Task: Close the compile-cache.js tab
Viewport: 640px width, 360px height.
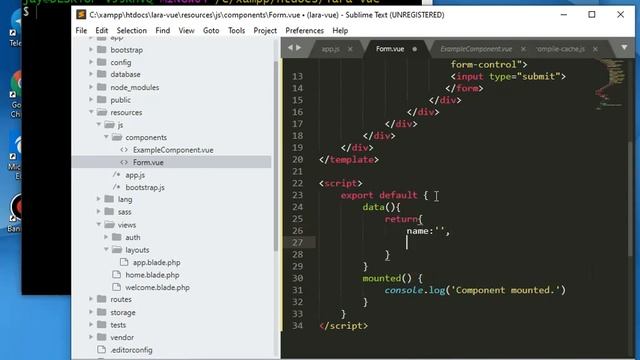Action: tap(595, 49)
